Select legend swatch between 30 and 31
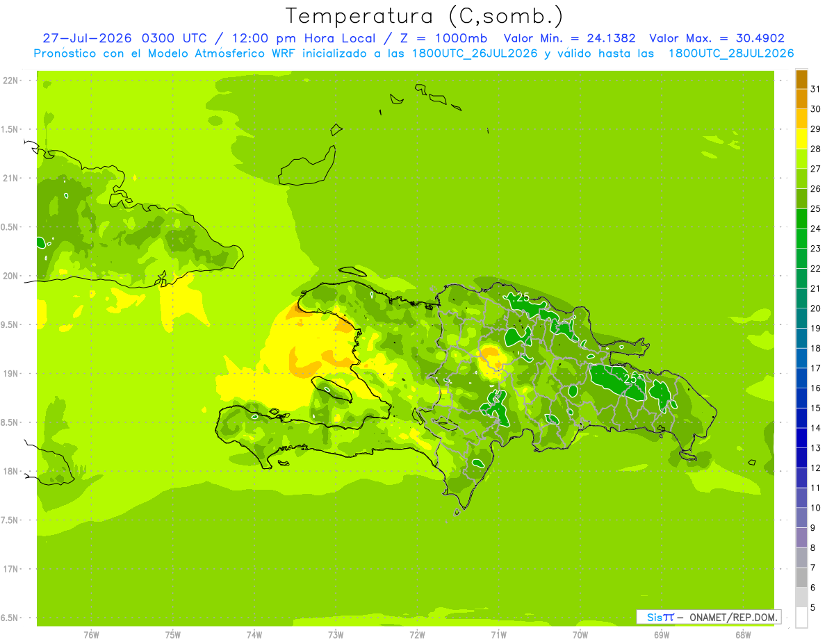Viewport: 834px width, 644px height. click(801, 99)
